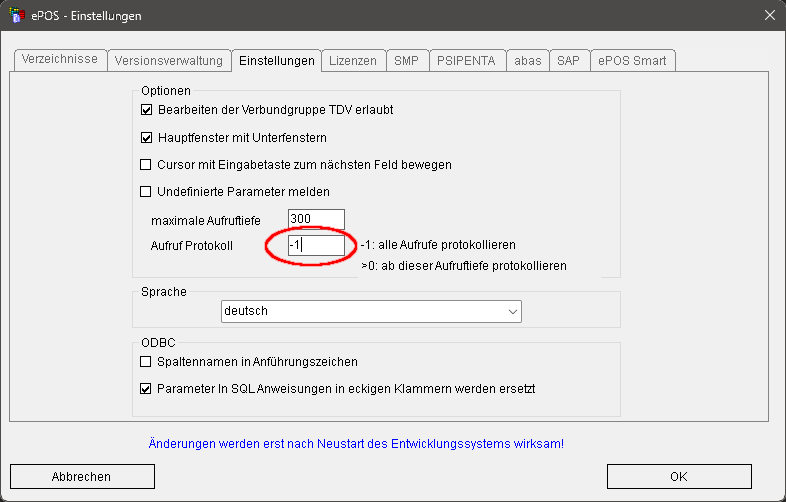Screen dimensions: 786x502
Task: Click the 'ODBC' group heading
Action: pyautogui.click(x=158, y=343)
